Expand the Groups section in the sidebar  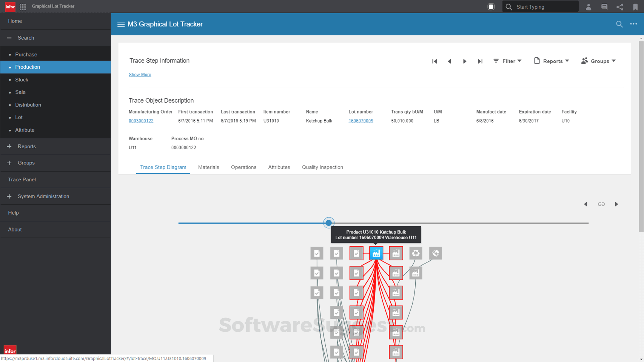[x=55, y=163]
